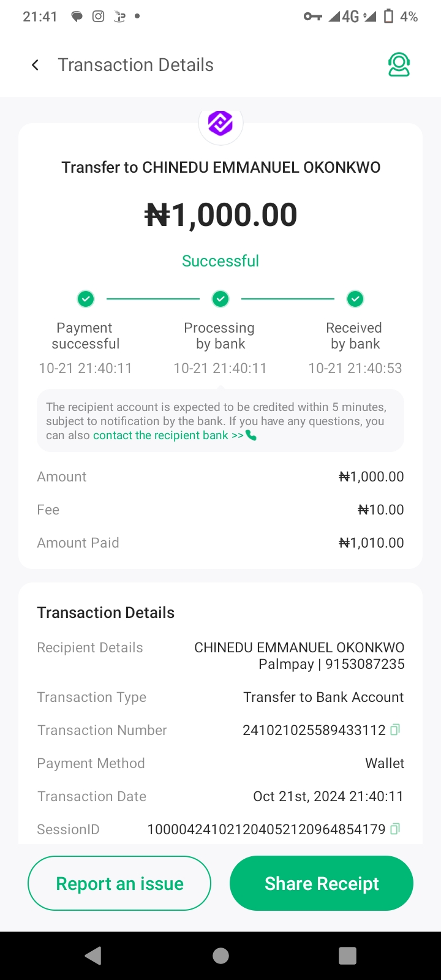
Task: Tap the Processing by bank checkmark
Action: (x=221, y=299)
